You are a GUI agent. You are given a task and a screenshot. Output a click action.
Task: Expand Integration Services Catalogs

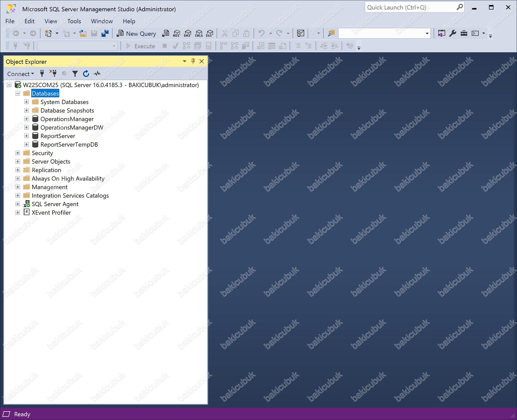[18, 195]
